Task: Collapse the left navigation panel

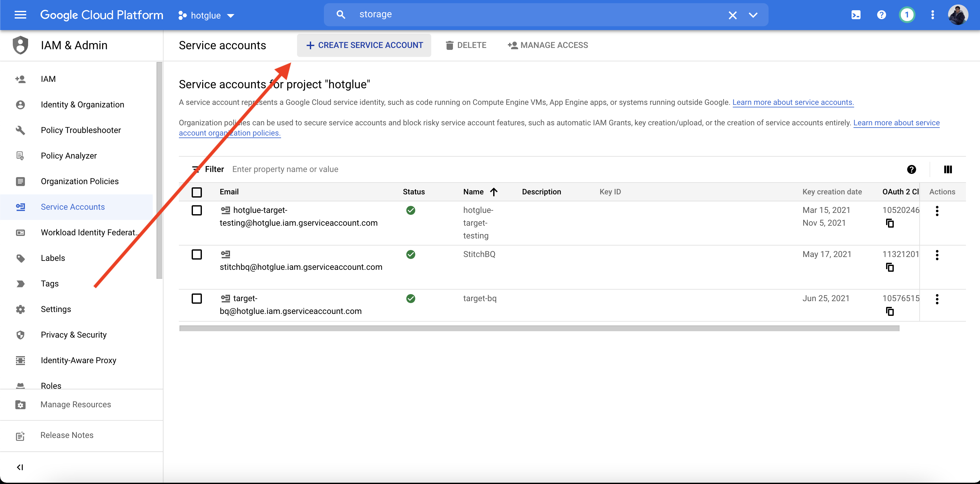Action: (x=20, y=467)
